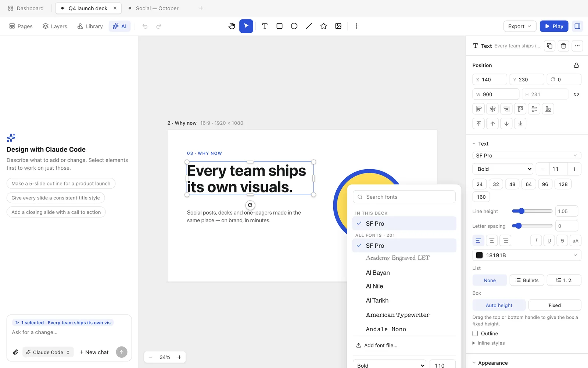The image size is (588, 368).
Task: Open the Library panel tab
Action: point(90,26)
